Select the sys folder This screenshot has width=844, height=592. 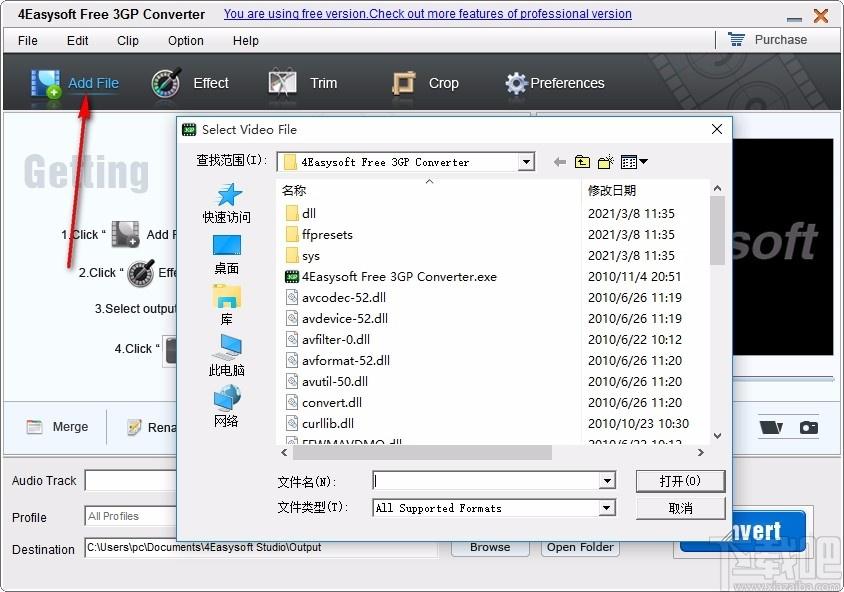tap(302, 256)
